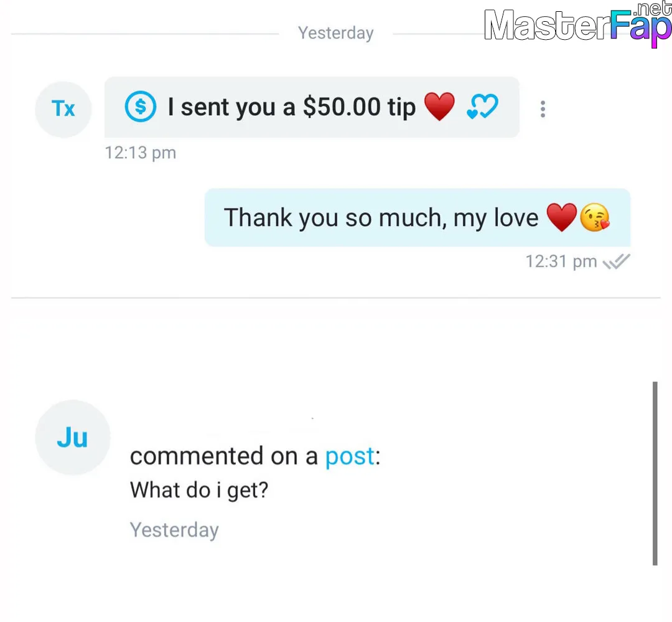The height and width of the screenshot is (622, 672).
Task: Click the kissing face emoji
Action: (595, 218)
